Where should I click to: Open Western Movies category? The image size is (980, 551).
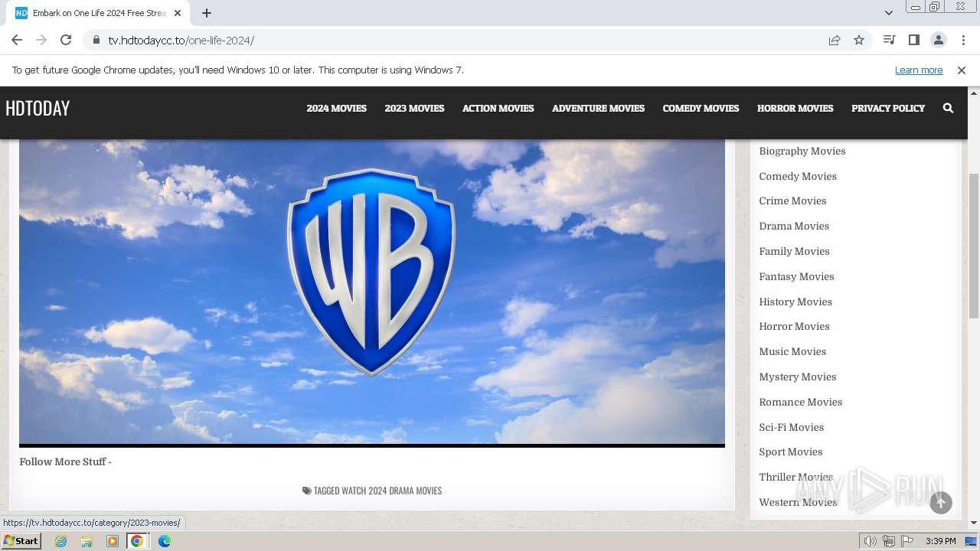798,502
